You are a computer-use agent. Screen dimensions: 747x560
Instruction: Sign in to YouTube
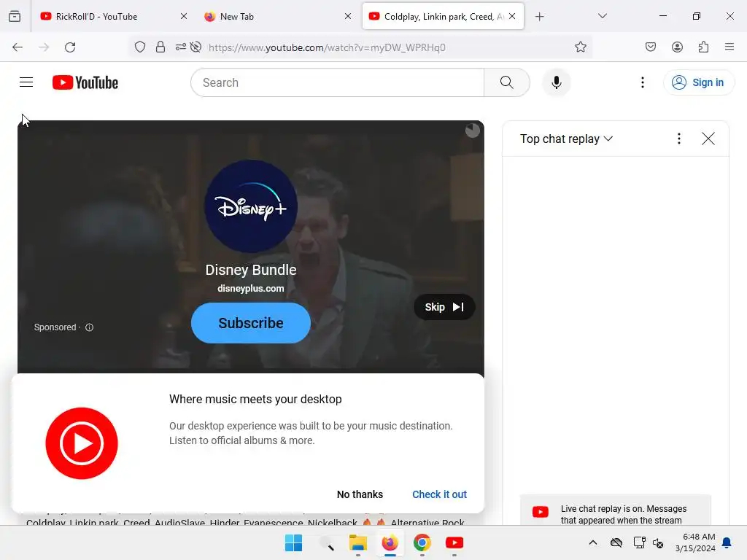698,82
